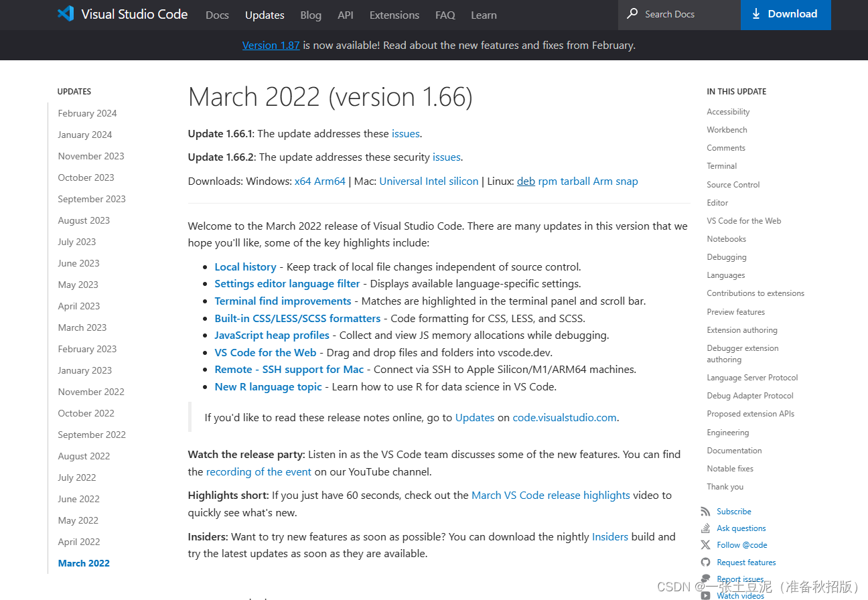This screenshot has width=868, height=600.
Task: Download the Windows Arm64 build
Action: point(330,181)
